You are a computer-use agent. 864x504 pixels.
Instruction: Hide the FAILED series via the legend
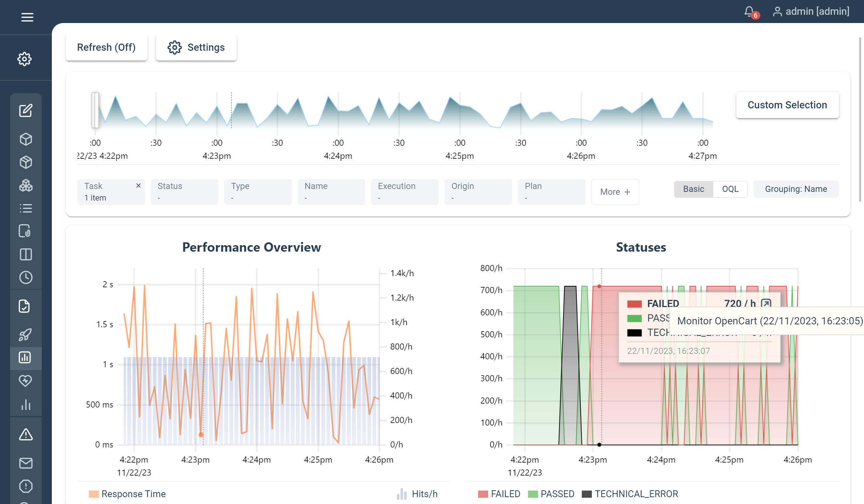(x=499, y=494)
